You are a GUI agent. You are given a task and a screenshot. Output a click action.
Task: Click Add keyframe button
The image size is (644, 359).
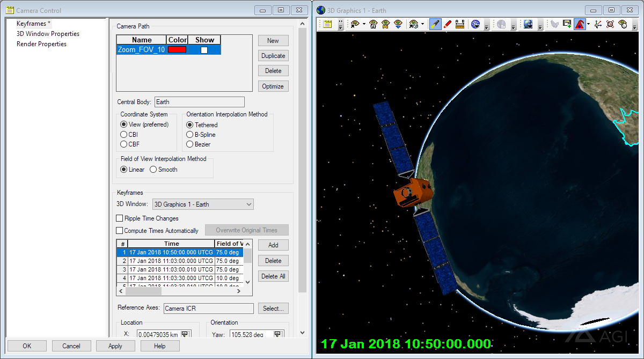(x=273, y=245)
